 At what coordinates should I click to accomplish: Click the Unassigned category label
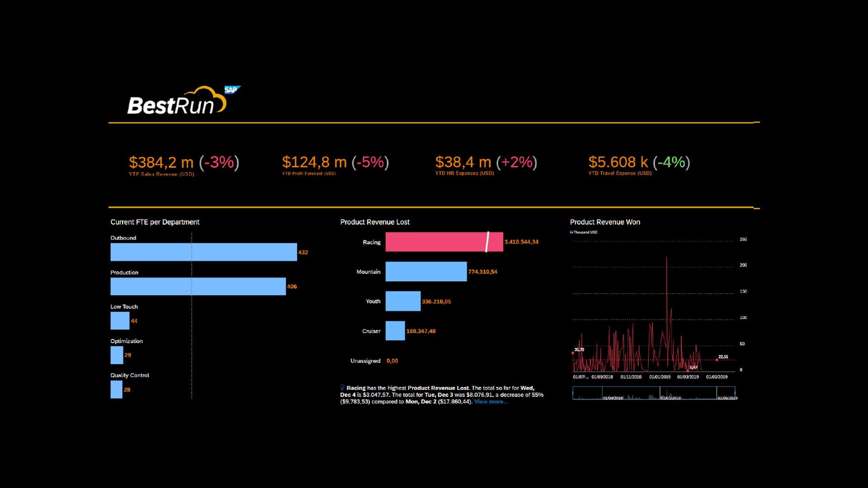(365, 361)
